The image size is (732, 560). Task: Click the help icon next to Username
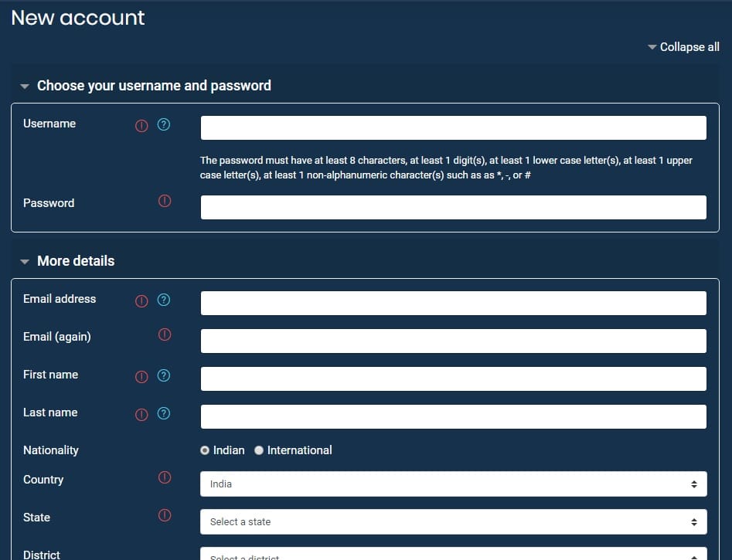click(163, 124)
